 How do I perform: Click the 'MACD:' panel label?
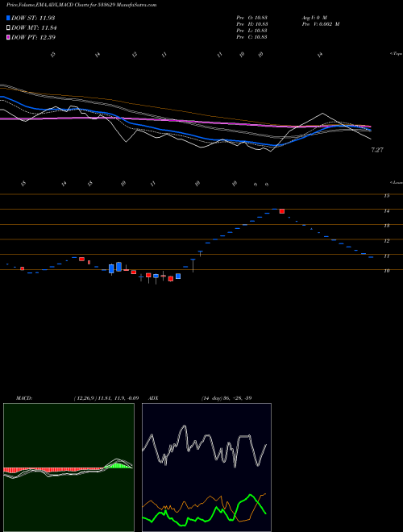(x=24, y=398)
